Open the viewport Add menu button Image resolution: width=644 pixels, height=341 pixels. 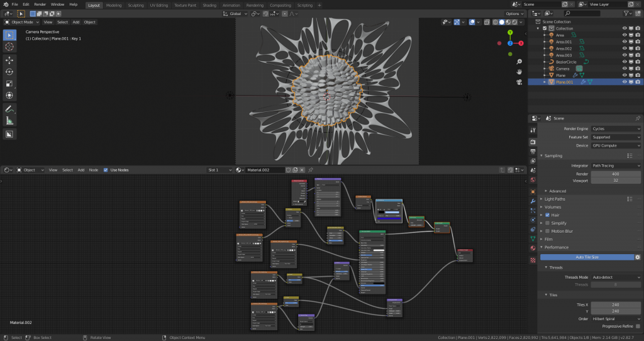click(76, 22)
